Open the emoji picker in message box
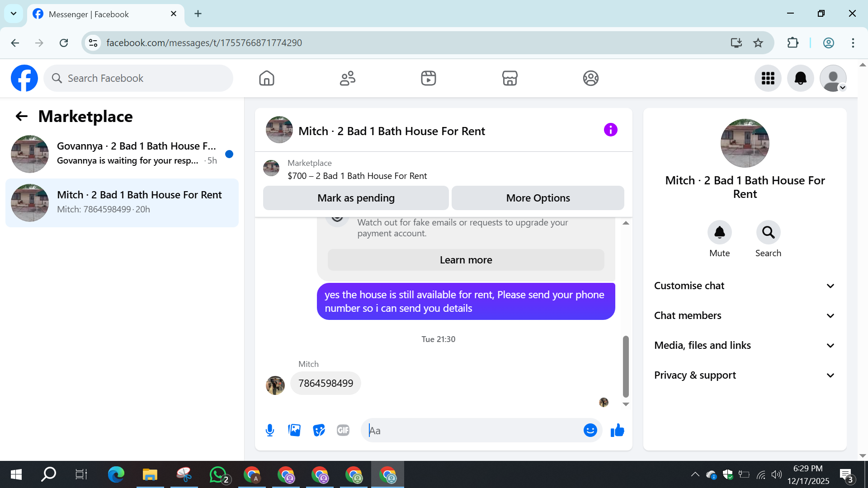This screenshot has height=488, width=868. coord(590,430)
